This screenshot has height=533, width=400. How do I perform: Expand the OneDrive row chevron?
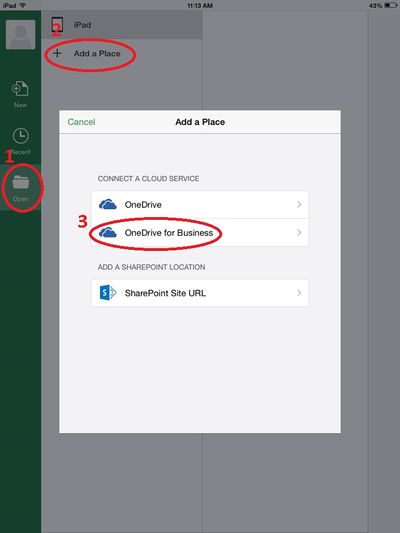pos(299,204)
